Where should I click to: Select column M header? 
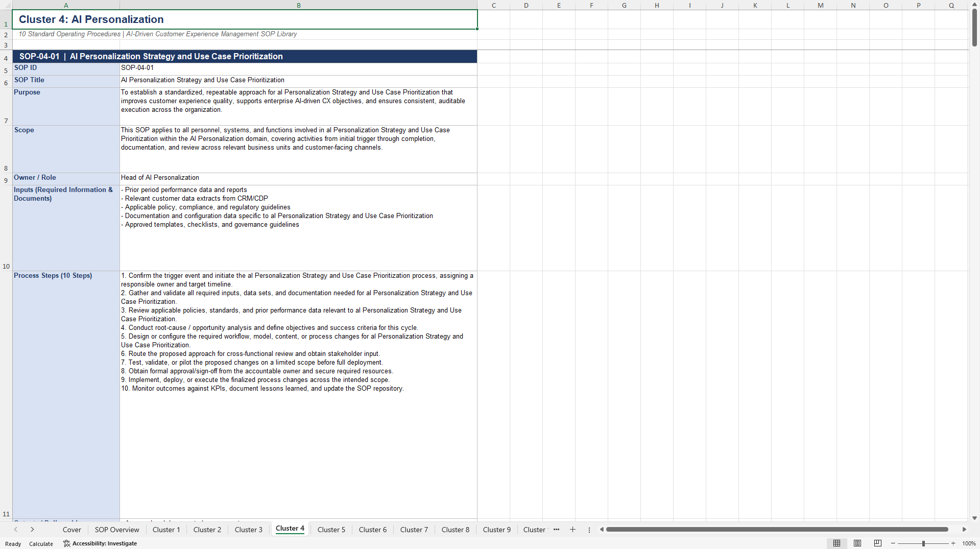[821, 5]
